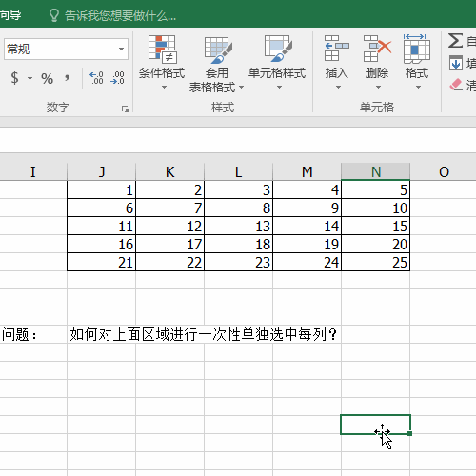Click the Clear eraser icon

[456, 85]
